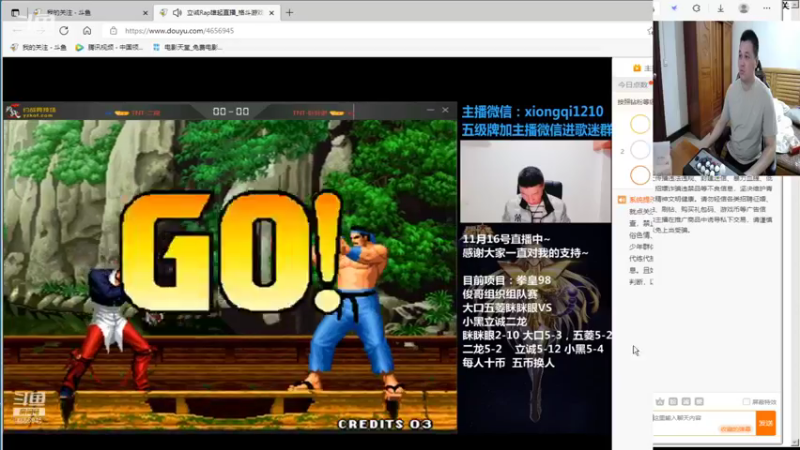Screen dimensions: 800x450
Task: Close the game emulator window
Action: (445, 110)
